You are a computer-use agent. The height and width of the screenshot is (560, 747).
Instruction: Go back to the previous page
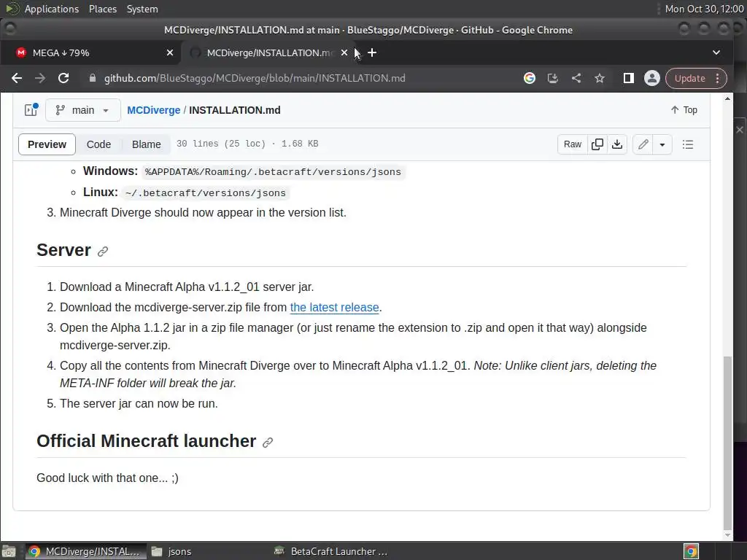coord(17,78)
